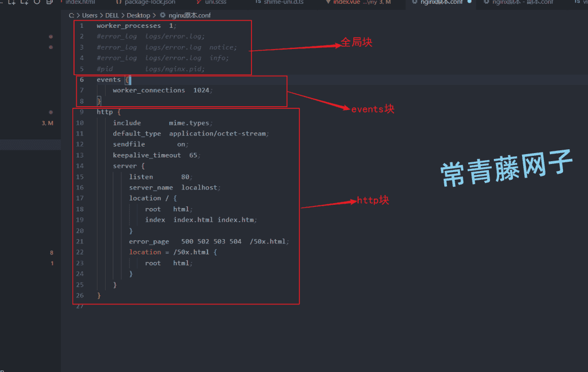Switch to nginx原本 - 副本.conf tab
Image resolution: width=588 pixels, height=372 pixels.
coord(522,2)
